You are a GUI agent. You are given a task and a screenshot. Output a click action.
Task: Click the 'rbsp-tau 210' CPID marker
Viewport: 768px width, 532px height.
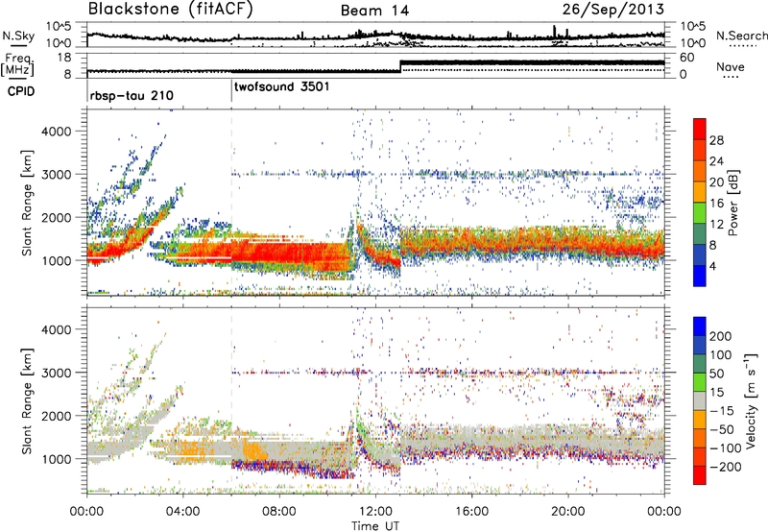click(132, 95)
